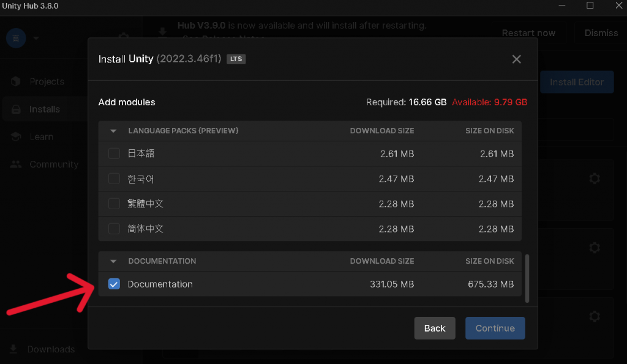Viewport: 627px width, 364px height.
Task: Click the Available: 9.79 GB text
Action: (489, 102)
